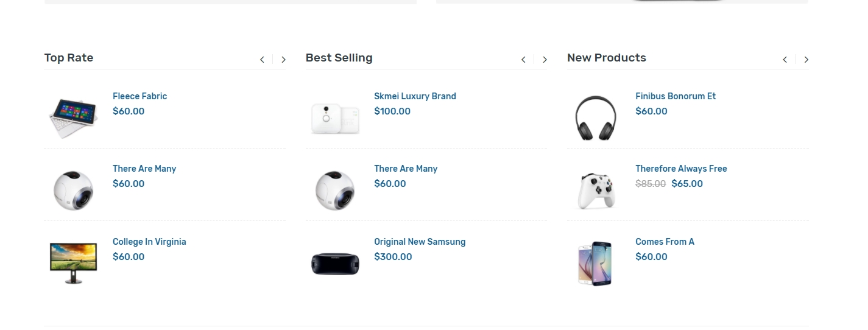Select the monitor product thumbnail
Image resolution: width=868 pixels, height=330 pixels.
[74, 262]
